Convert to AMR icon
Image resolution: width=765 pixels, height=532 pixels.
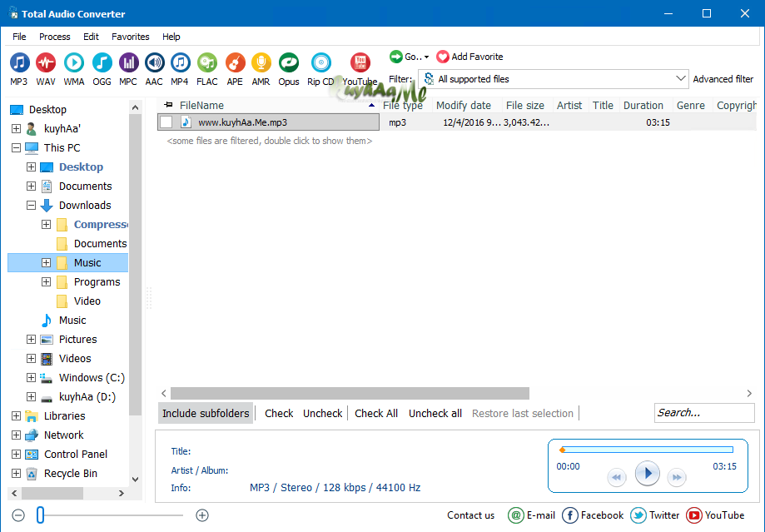(261, 63)
